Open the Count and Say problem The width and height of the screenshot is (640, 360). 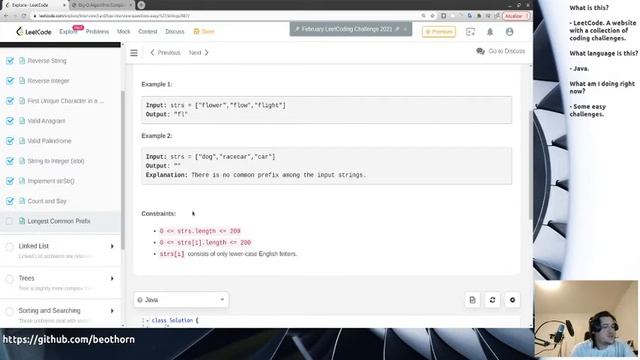(x=47, y=201)
